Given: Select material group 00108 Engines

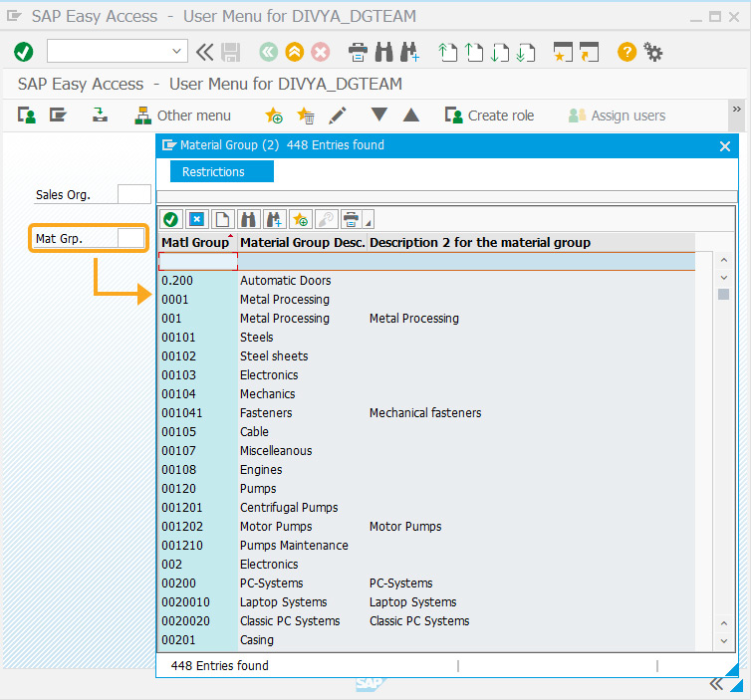Looking at the screenshot, I should click(x=426, y=470).
